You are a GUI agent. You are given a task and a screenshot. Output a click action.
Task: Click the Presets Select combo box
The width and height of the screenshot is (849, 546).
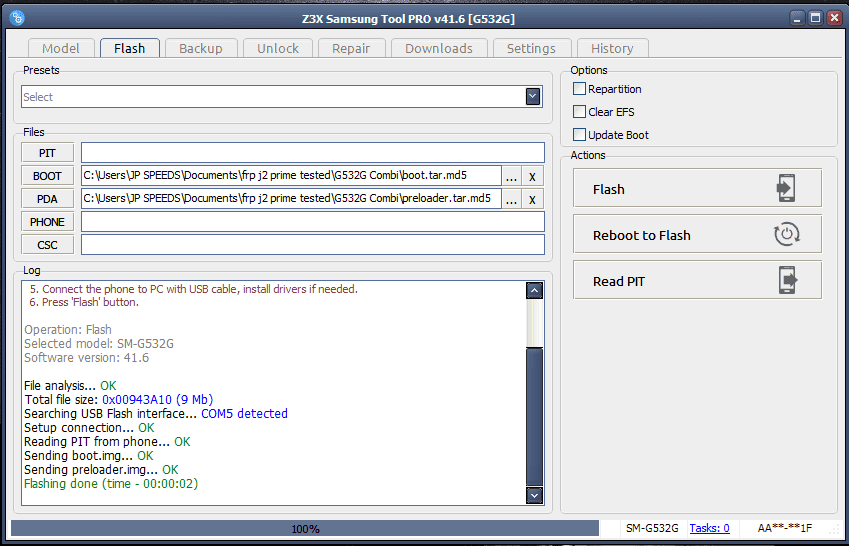[x=282, y=96]
